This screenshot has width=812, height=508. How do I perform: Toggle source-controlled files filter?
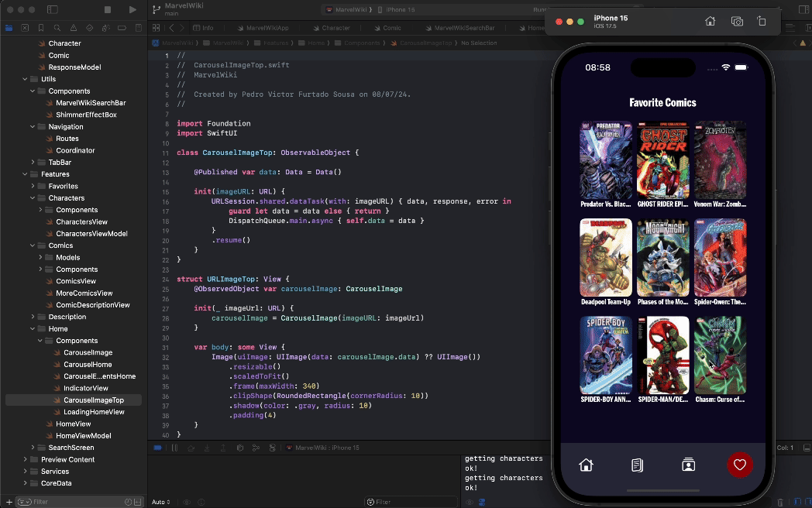138,502
